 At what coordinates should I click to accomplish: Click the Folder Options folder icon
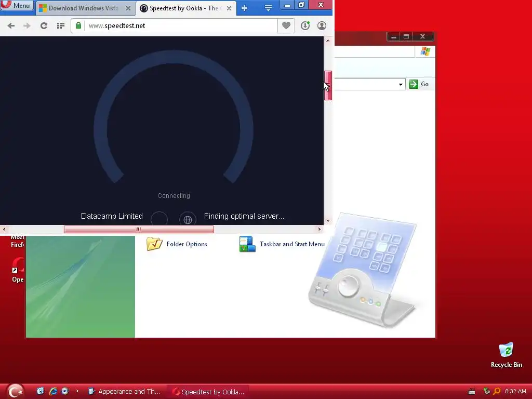point(154,244)
